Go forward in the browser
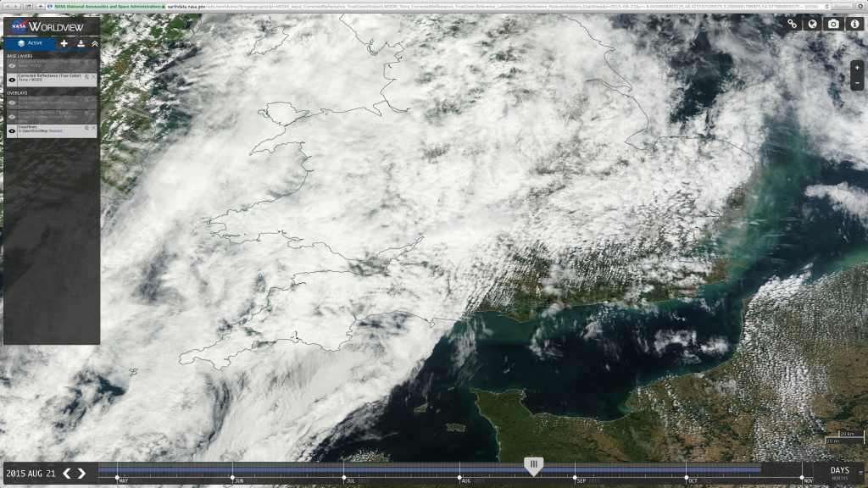The width and height of the screenshot is (868, 488). (x=15, y=6)
